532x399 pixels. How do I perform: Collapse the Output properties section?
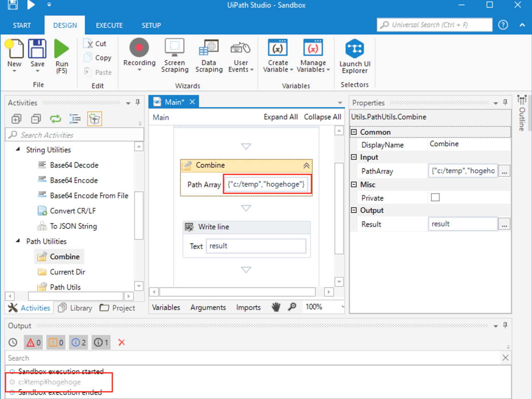click(x=354, y=210)
